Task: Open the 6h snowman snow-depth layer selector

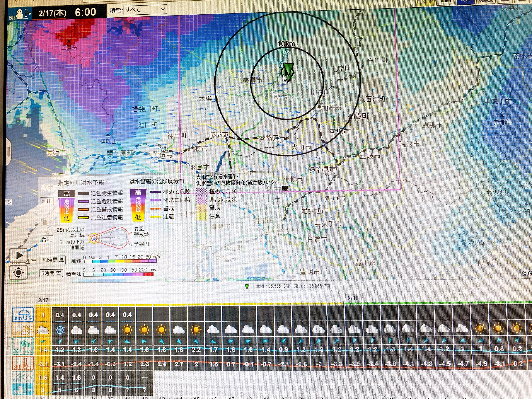Action: (x=20, y=14)
